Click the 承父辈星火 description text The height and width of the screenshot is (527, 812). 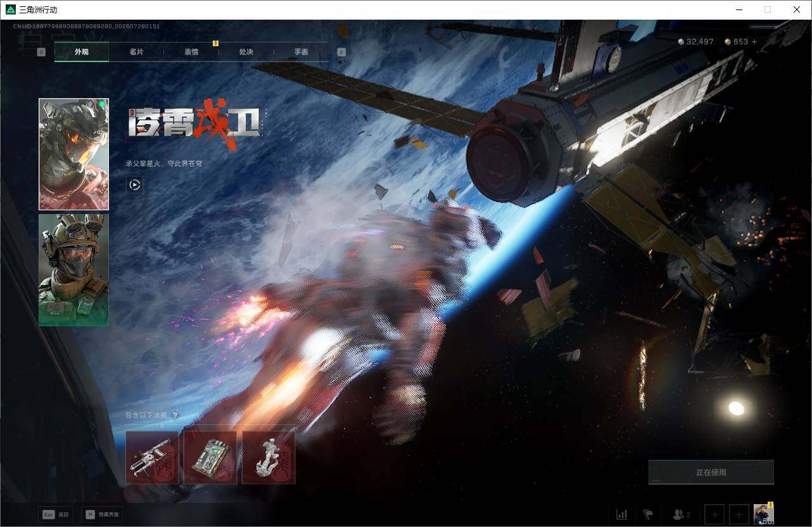click(163, 163)
